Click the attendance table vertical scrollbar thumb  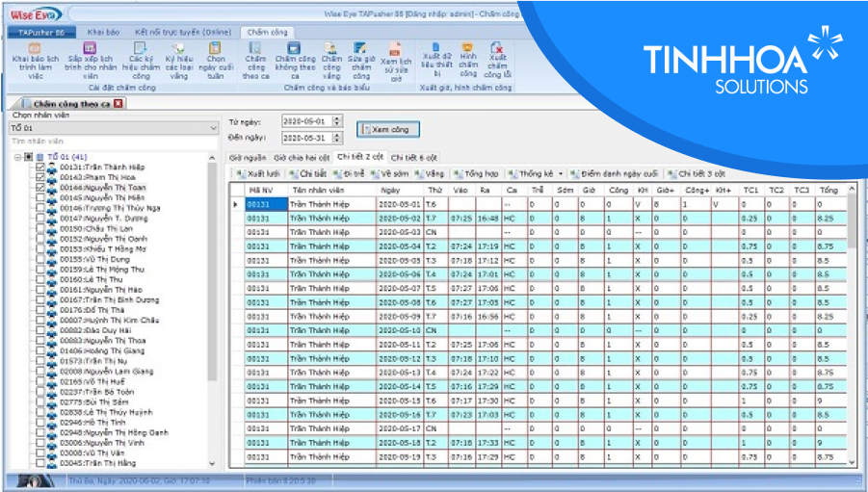pos(852,220)
